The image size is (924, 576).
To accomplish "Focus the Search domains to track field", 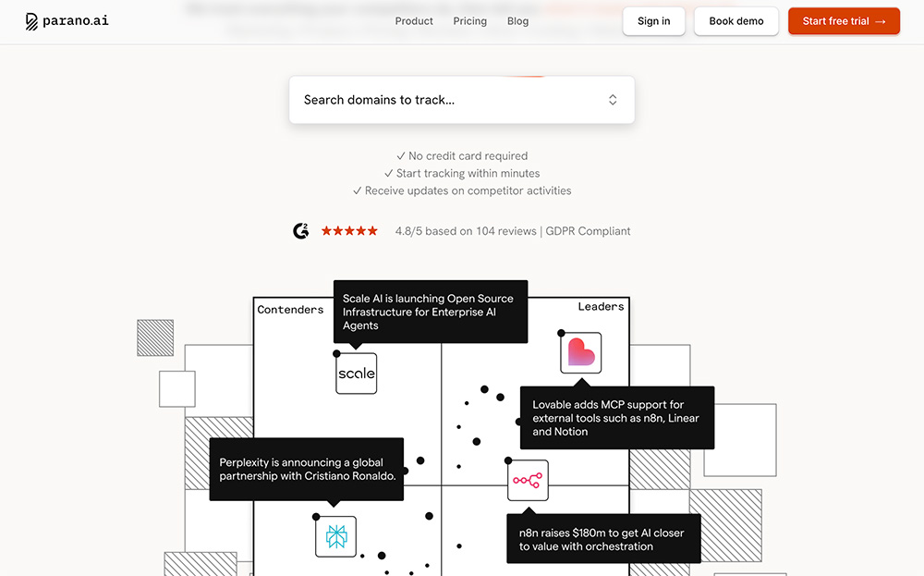I will coord(461,100).
